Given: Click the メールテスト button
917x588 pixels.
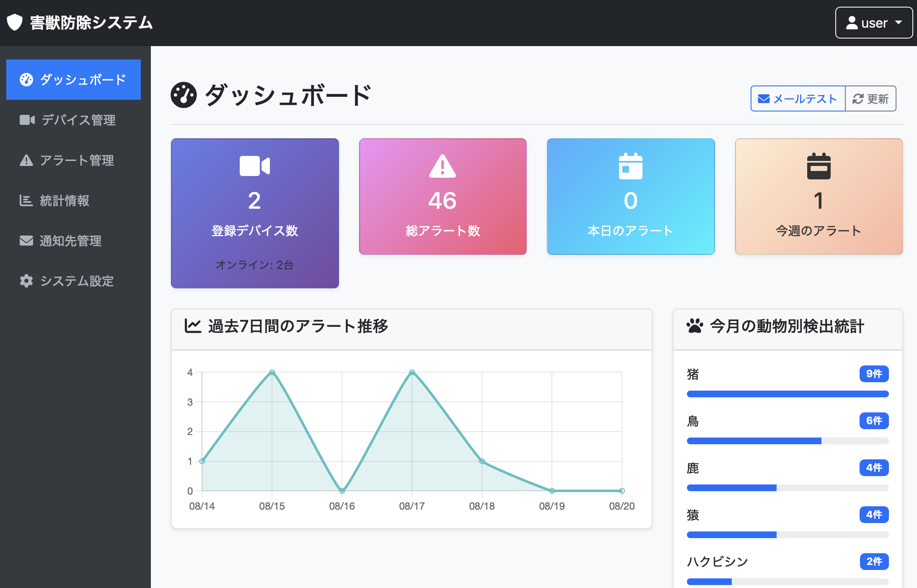Looking at the screenshot, I should [x=798, y=98].
